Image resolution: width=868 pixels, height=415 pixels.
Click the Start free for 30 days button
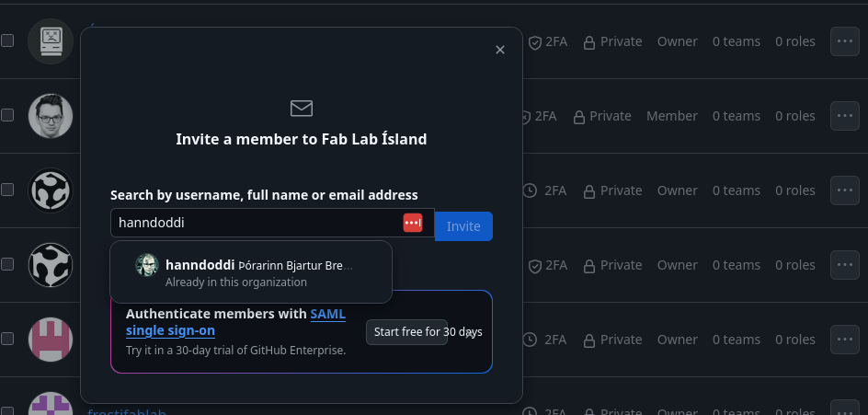406,332
